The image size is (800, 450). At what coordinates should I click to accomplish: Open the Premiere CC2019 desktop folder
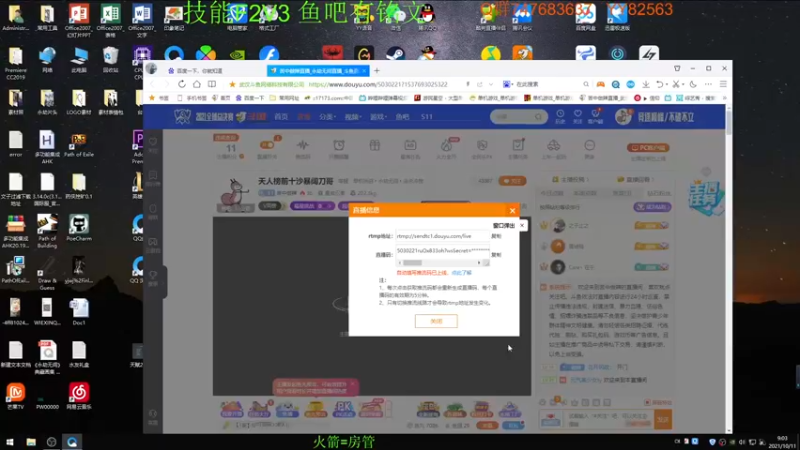coord(15,63)
